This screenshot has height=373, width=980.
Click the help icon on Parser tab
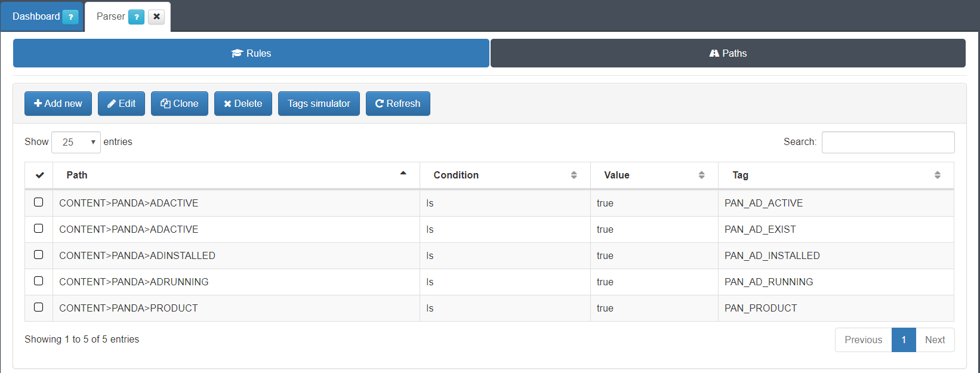click(137, 17)
